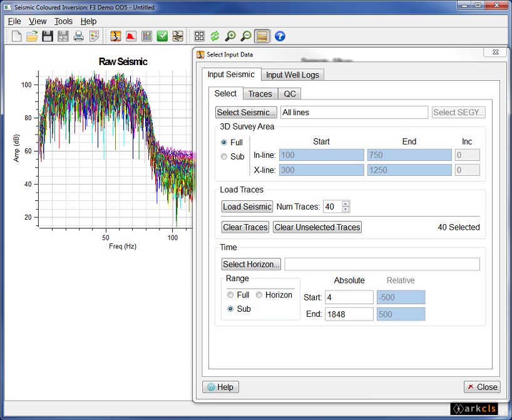Click Absolute Start time field 4
Screen dimensions: 512x420
(x=349, y=297)
